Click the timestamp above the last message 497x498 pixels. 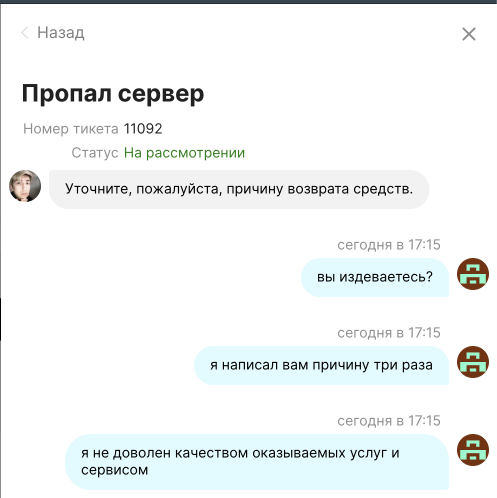389,421
